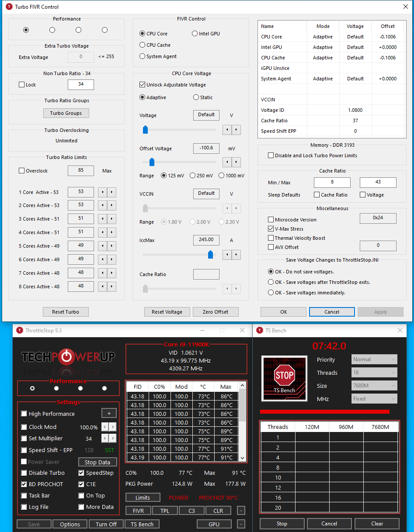Viewport: 414px width, 532px height.
Task: Click Cancel in Turbo FIVR Control
Action: click(x=332, y=312)
